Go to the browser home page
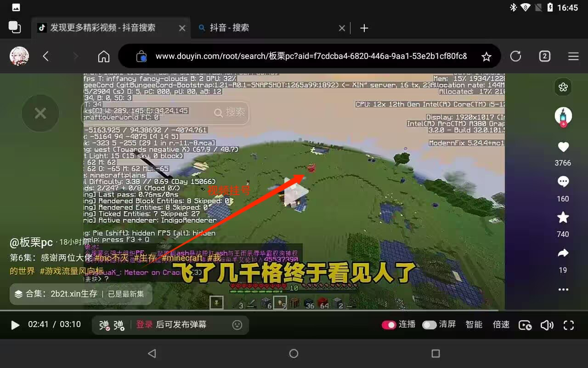Screen dimensions: 588x368 click(104, 56)
